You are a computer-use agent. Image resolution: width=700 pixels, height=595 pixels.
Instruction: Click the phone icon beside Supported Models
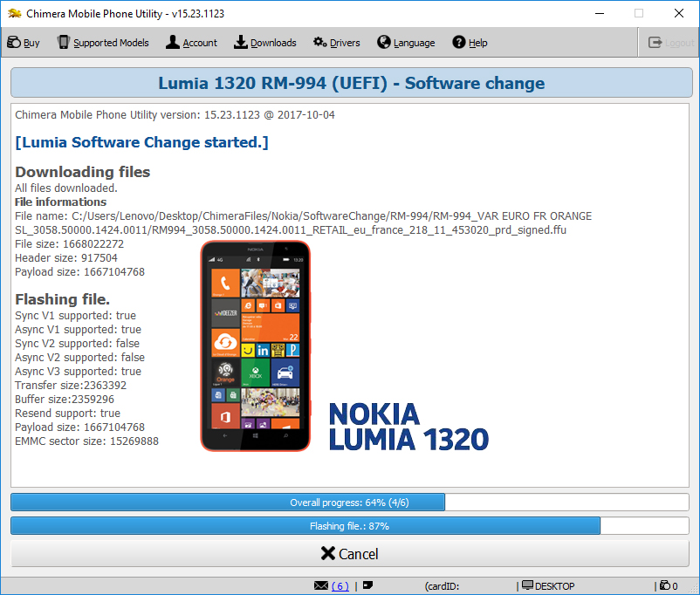tap(62, 42)
